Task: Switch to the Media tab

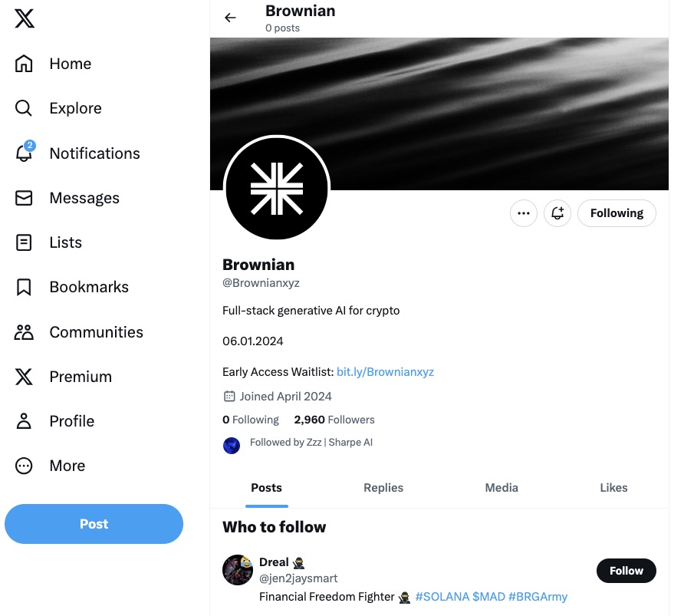Action: click(501, 487)
